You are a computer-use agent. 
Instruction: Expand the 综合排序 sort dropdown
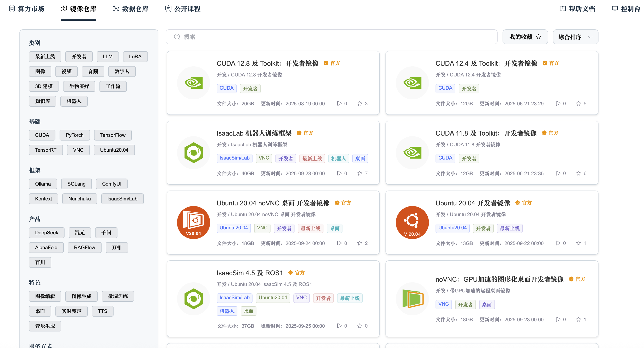[575, 37]
